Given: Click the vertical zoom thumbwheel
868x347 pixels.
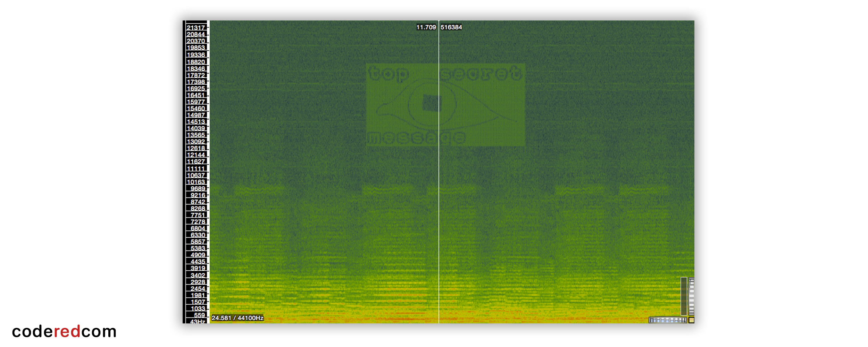Looking at the screenshot, I should 691,296.
